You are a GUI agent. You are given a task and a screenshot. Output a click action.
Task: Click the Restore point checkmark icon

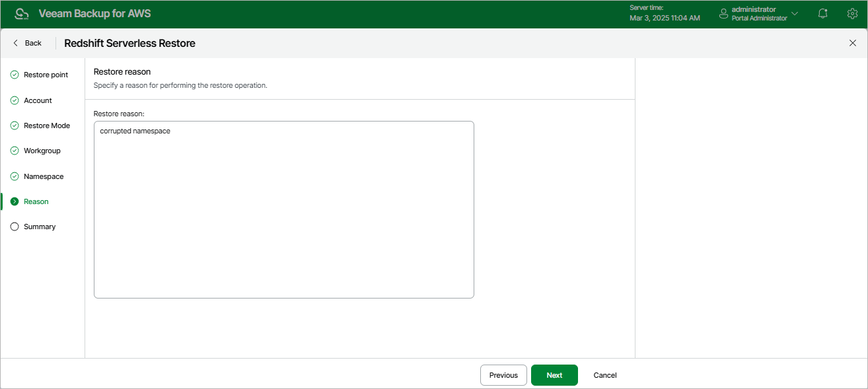[x=15, y=75]
